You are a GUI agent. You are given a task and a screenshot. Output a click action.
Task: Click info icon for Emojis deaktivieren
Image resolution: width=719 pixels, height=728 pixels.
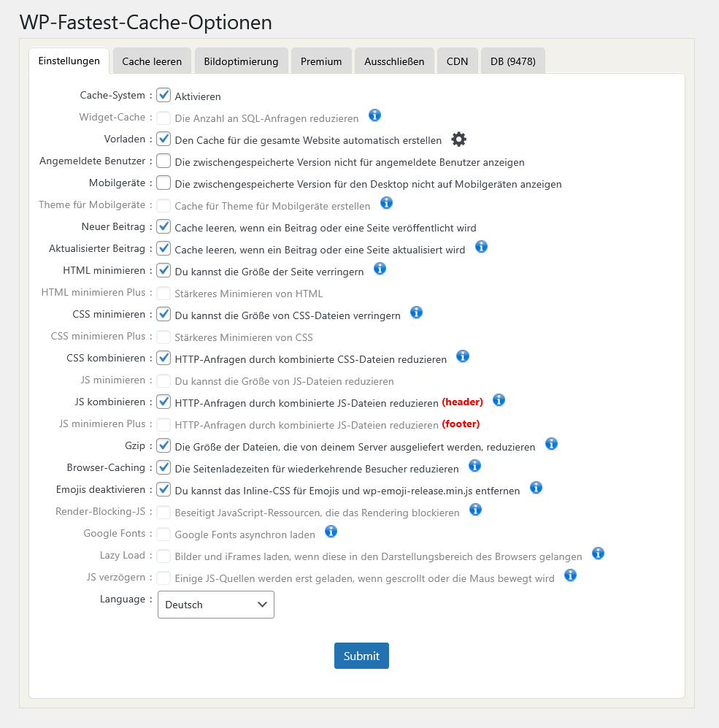pyautogui.click(x=536, y=488)
